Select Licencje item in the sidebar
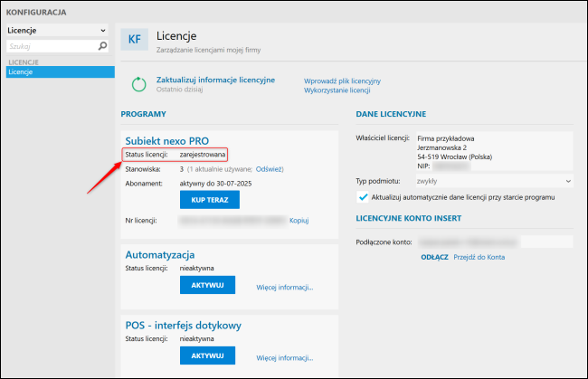Image resolution: width=588 pixels, height=379 pixels. coord(61,72)
